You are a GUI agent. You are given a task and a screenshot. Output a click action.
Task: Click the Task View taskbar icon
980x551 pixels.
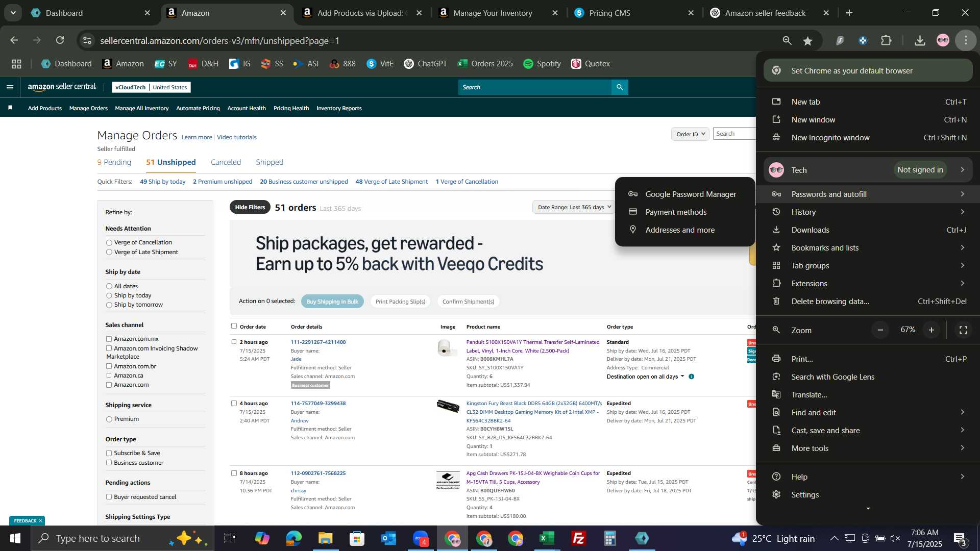tap(230, 538)
